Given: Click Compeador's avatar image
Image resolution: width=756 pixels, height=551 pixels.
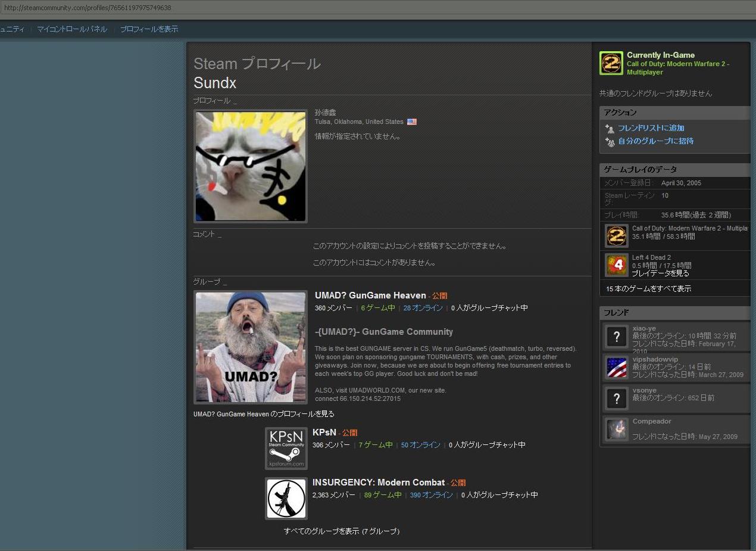Looking at the screenshot, I should pyautogui.click(x=617, y=429).
